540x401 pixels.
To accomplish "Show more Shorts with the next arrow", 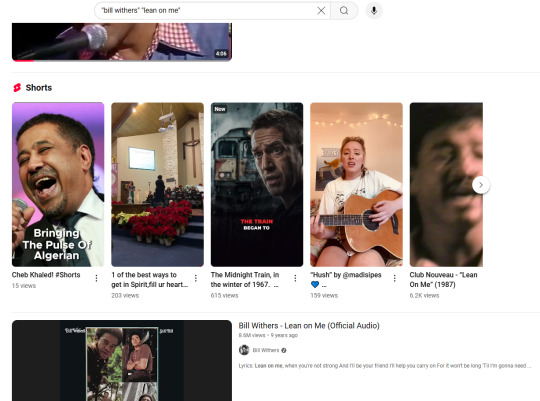I will point(481,185).
